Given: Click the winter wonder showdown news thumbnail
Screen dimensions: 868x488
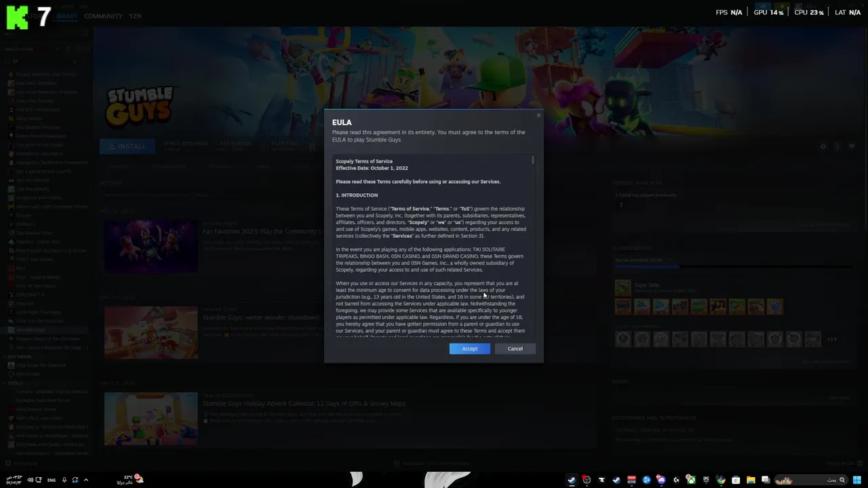Looking at the screenshot, I should pos(151,332).
